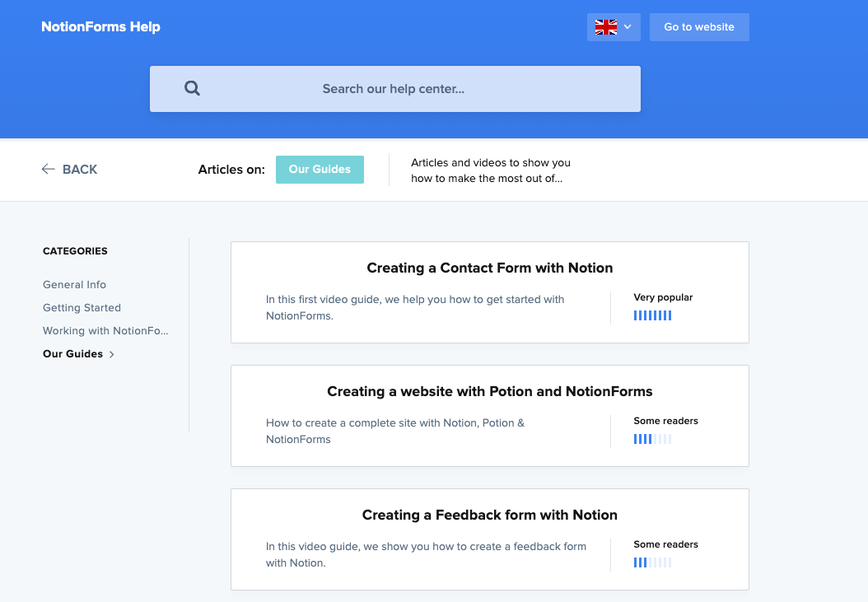Viewport: 868px width, 602px height.
Task: Open Creating a Contact Form with Notion article
Action: pos(489,268)
